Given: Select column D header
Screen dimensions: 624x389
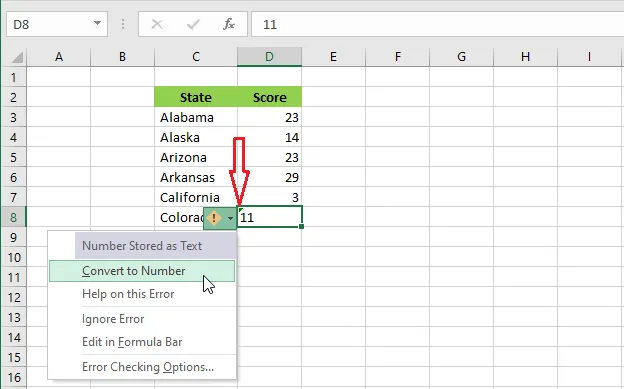Looking at the screenshot, I should point(270,57).
